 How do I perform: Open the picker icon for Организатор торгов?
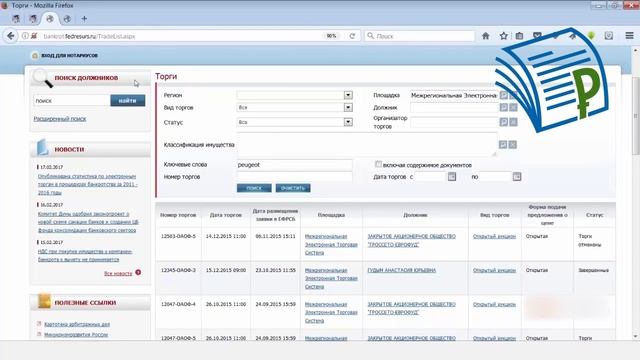pos(504,122)
